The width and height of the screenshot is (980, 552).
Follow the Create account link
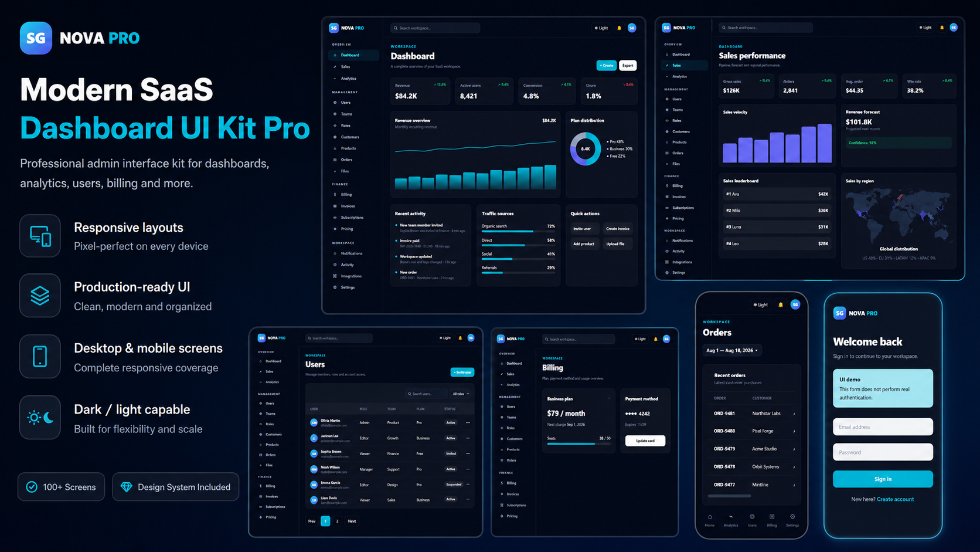point(895,499)
